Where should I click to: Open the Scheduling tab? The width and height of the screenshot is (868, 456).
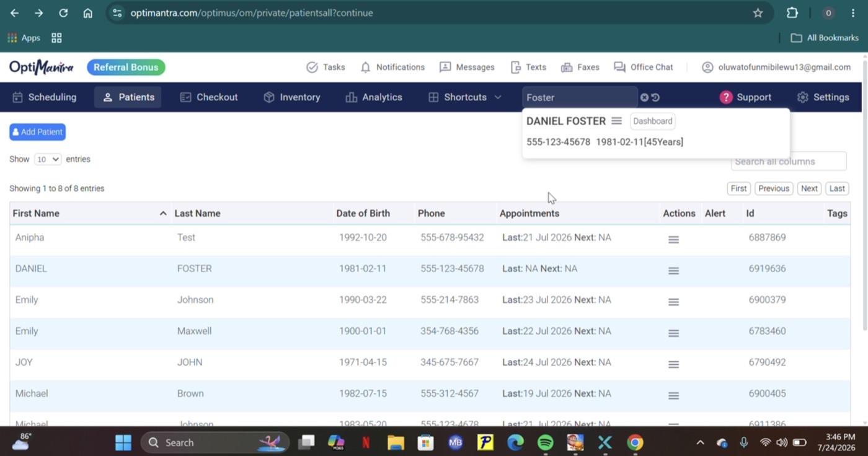(45, 97)
